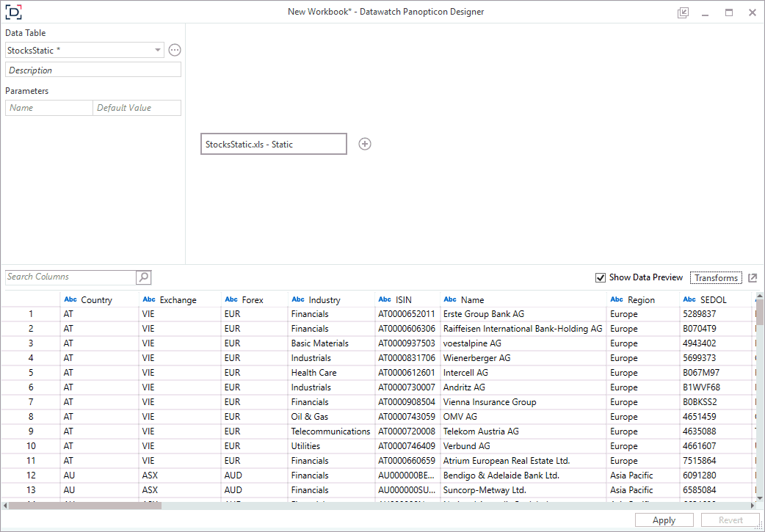Click the parameter Default Value field
765x532 pixels.
137,108
